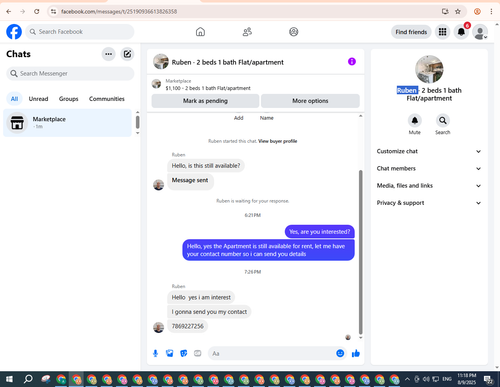The width and height of the screenshot is (500, 387).
Task: Open the account profile menu
Action: (x=480, y=32)
